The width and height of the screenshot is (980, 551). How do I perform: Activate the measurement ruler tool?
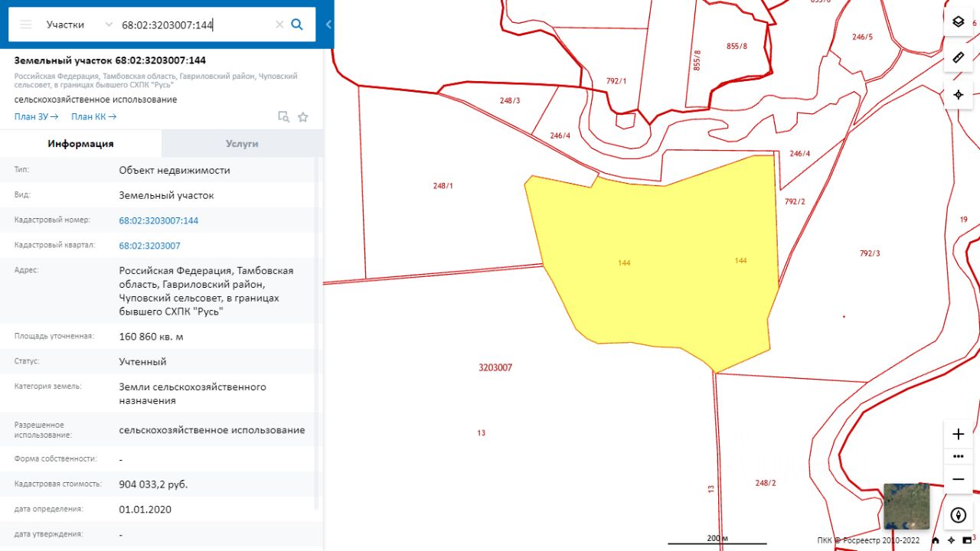(958, 58)
